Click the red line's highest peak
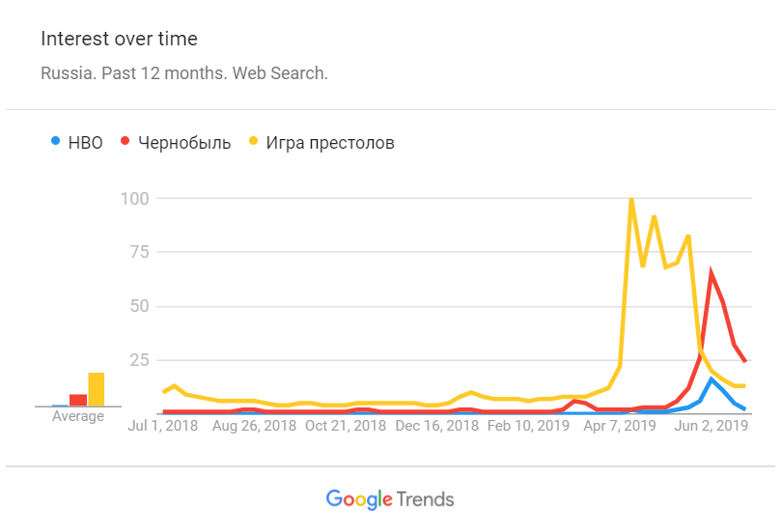 coord(711,273)
